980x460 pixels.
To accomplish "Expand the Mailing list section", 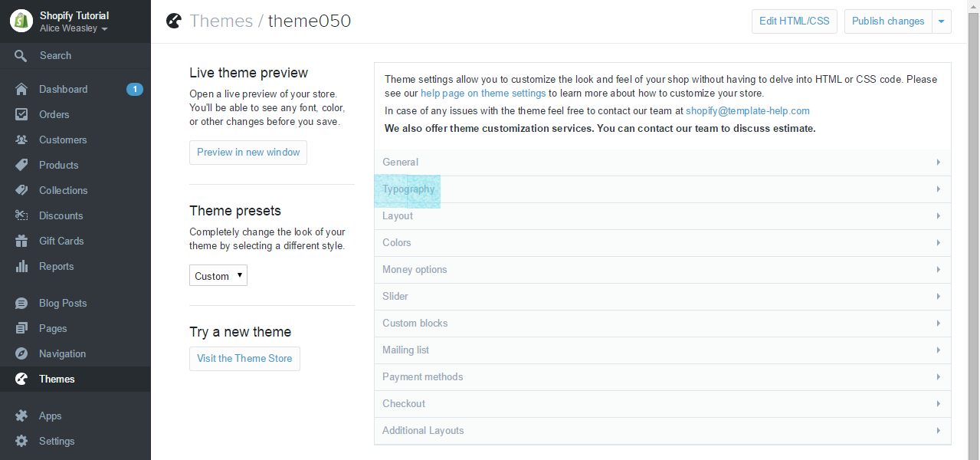I will [663, 350].
